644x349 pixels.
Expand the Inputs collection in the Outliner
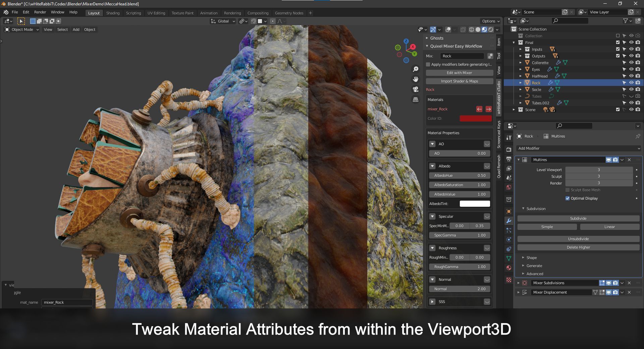coord(521,49)
